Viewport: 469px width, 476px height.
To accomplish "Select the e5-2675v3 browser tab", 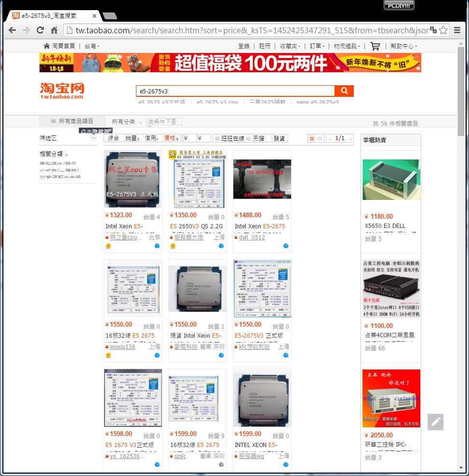I will click(53, 16).
